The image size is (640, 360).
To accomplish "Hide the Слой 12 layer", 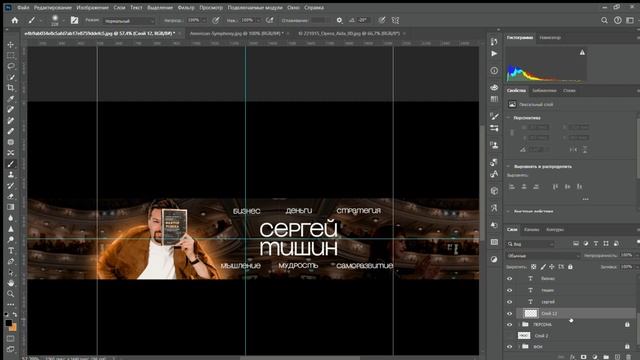I will point(509,313).
